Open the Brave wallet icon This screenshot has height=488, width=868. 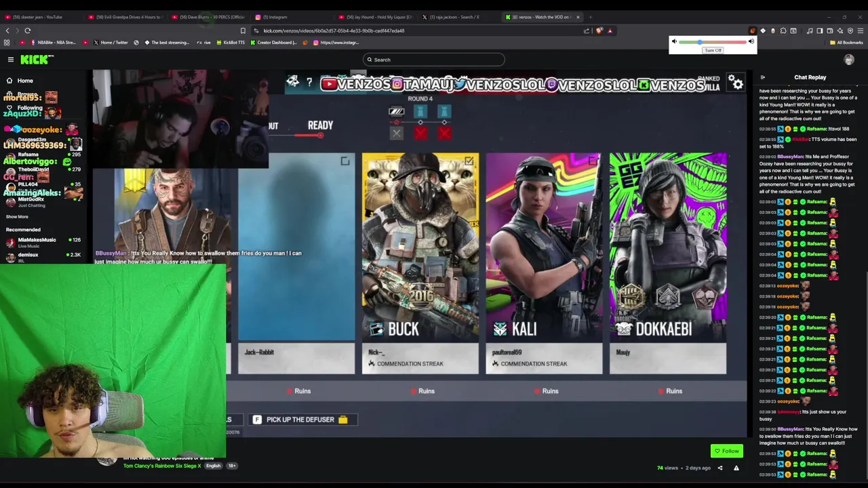(x=830, y=30)
